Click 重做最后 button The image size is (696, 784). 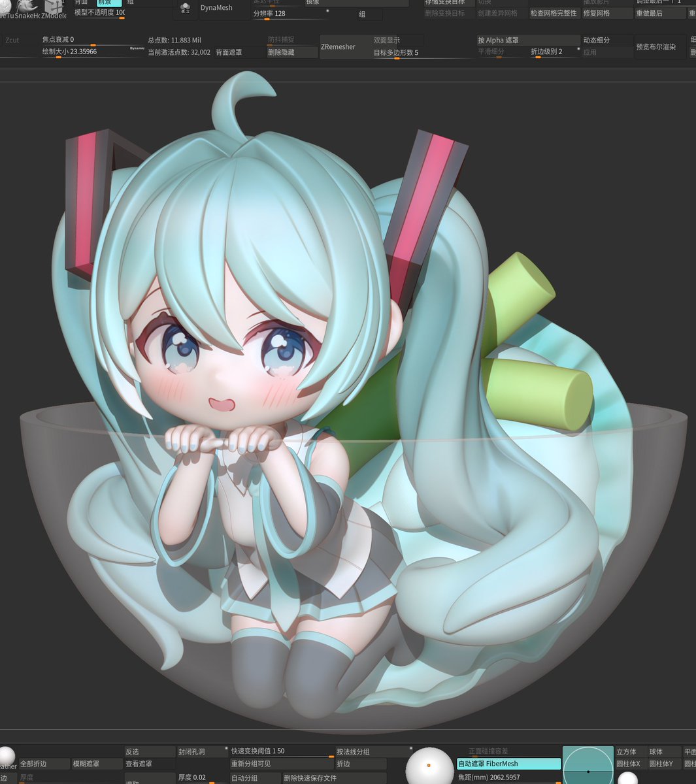660,13
